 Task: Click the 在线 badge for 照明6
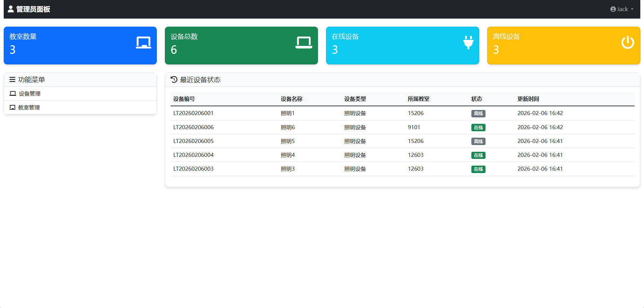[478, 128]
